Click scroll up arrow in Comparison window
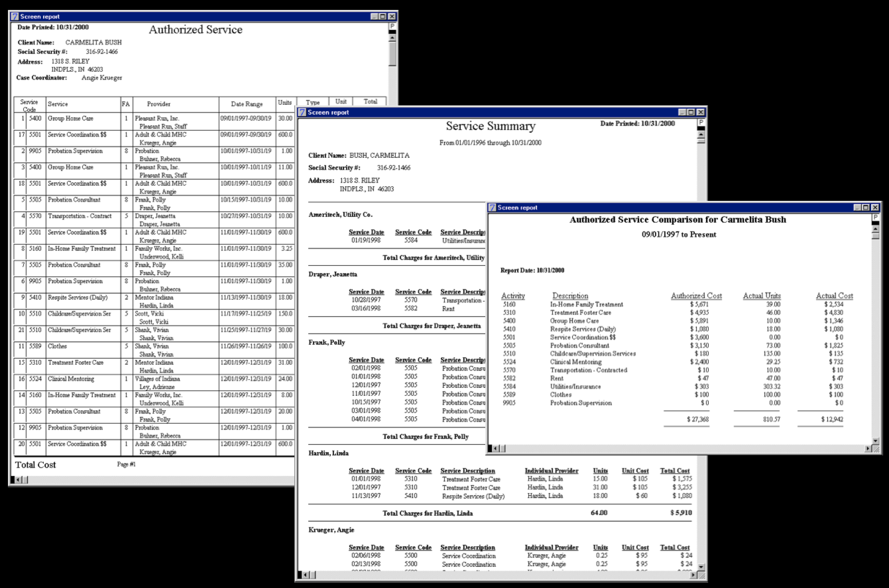This screenshot has width=889, height=588. pos(875,229)
